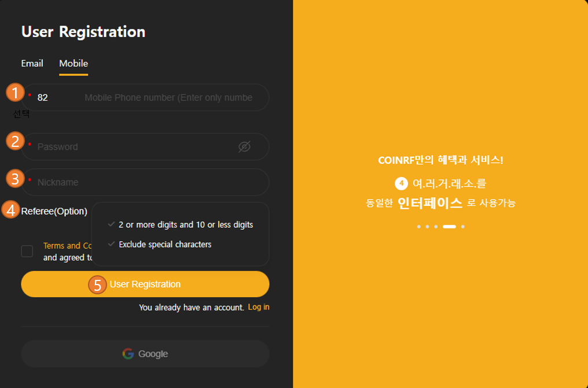This screenshot has height=388, width=588.
Task: Click the Google logo icon
Action: click(x=128, y=354)
